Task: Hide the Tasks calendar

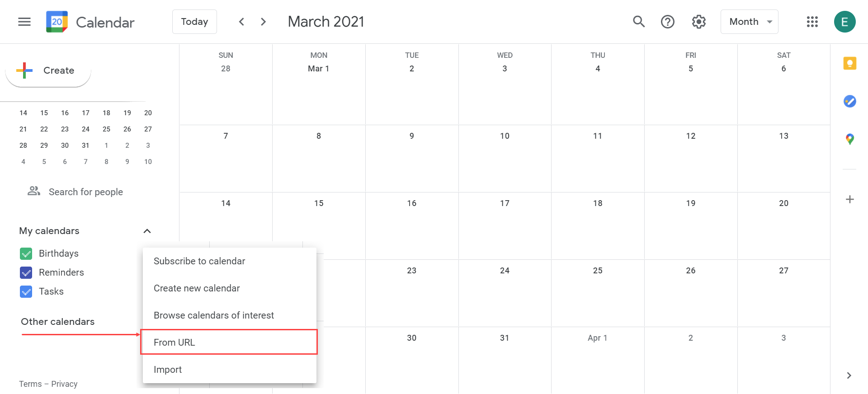Action: pyautogui.click(x=26, y=291)
